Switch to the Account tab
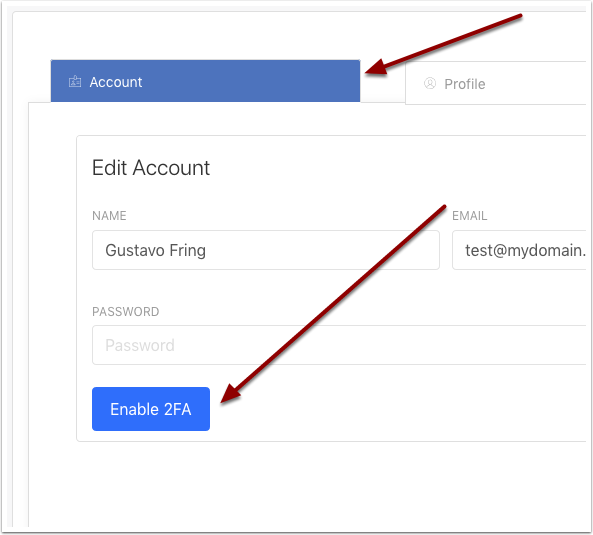The image size is (593, 535). 205,81
